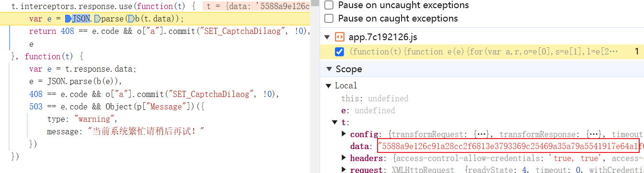Click 'e: undefined' scope entry
The image size is (644, 173).
click(x=368, y=110)
